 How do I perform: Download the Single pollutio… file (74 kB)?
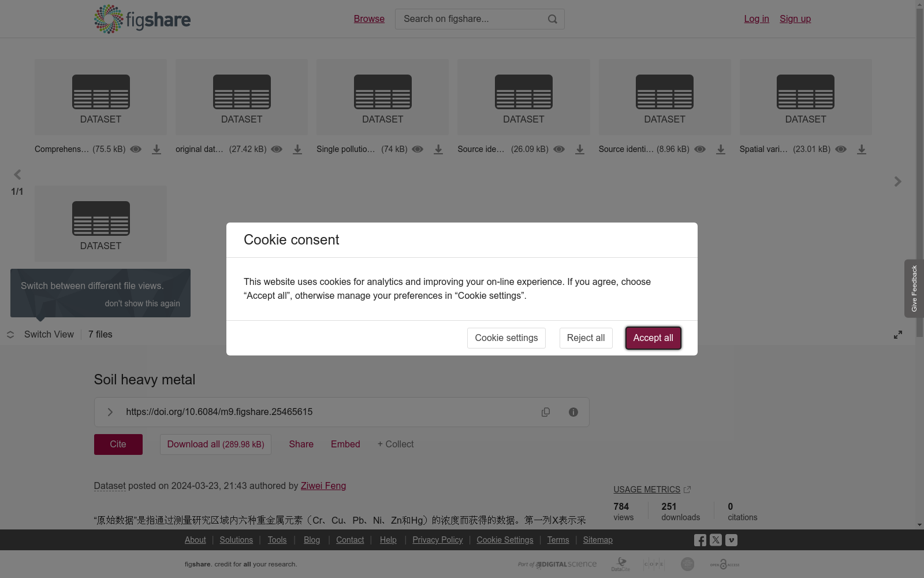coord(438,149)
